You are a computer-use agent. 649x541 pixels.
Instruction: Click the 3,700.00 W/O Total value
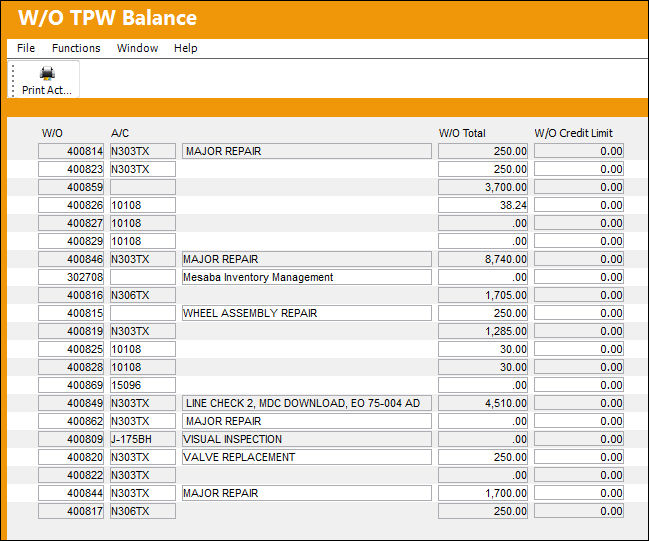click(483, 187)
